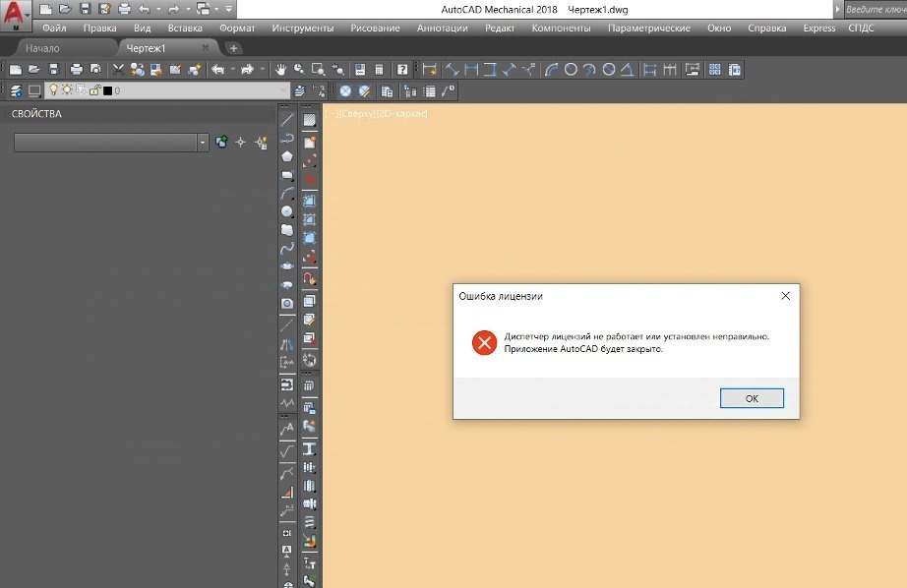Select the Polygon drawing tool
Screen dimensions: 907x588
(287, 156)
